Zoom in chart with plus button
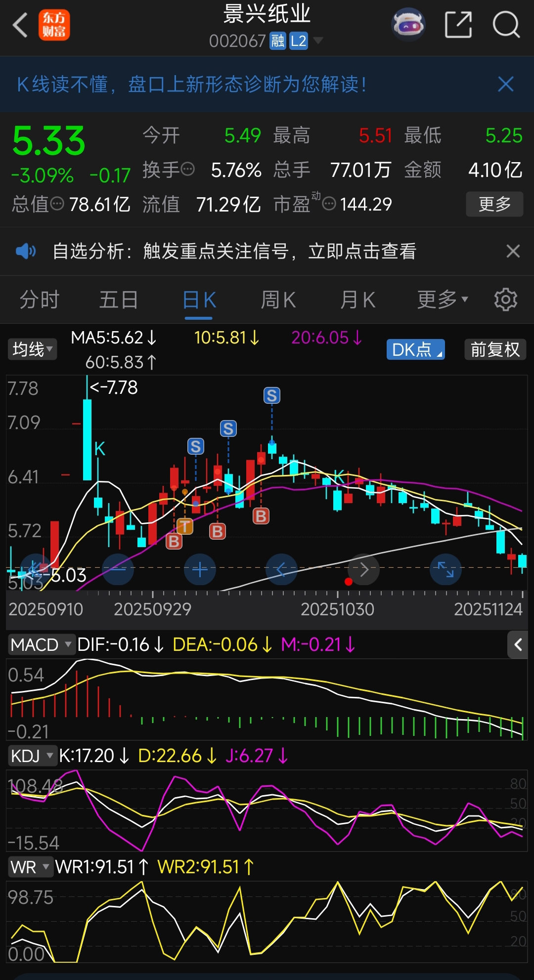 tap(200, 569)
